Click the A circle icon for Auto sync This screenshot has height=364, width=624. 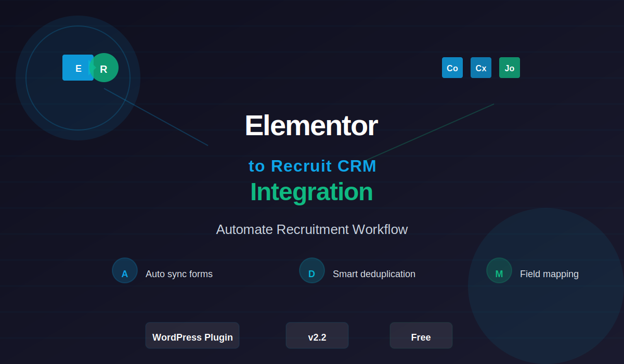pyautogui.click(x=125, y=270)
